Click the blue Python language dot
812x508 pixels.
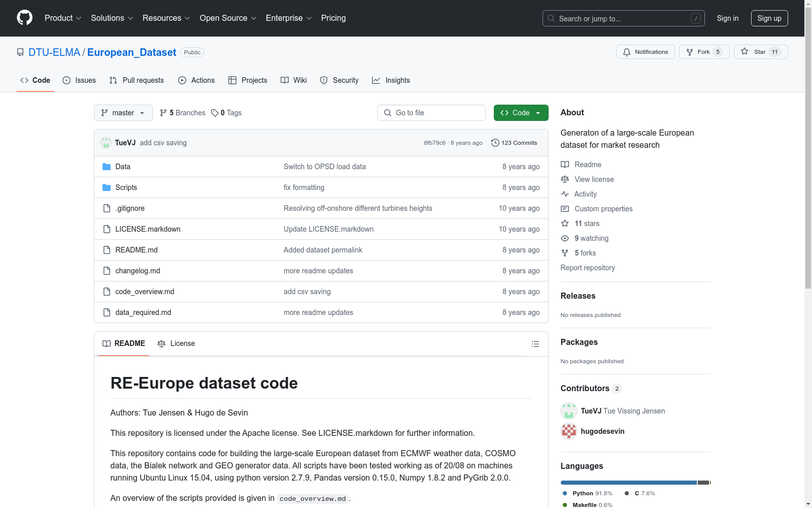click(565, 493)
